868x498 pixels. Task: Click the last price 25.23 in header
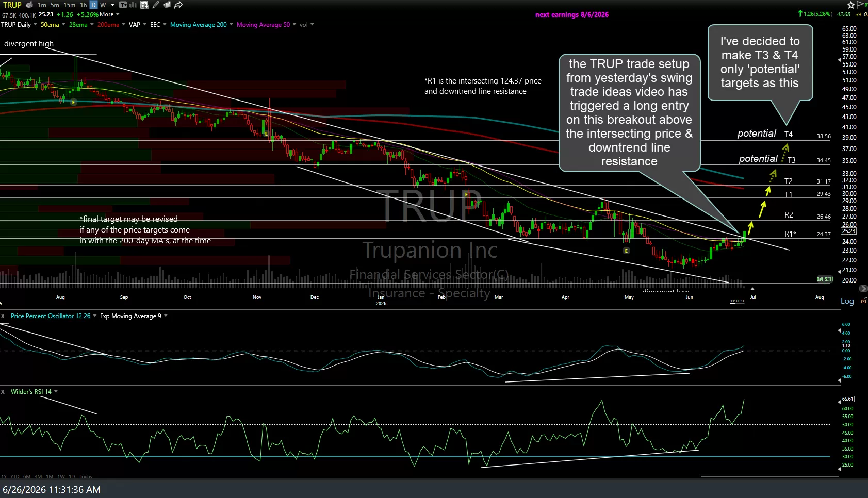tap(46, 14)
